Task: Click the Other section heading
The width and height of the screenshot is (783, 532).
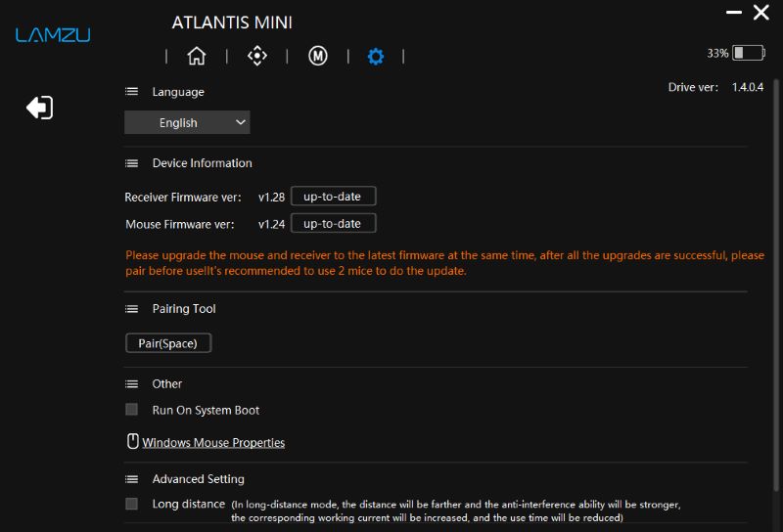Action: 167,383
